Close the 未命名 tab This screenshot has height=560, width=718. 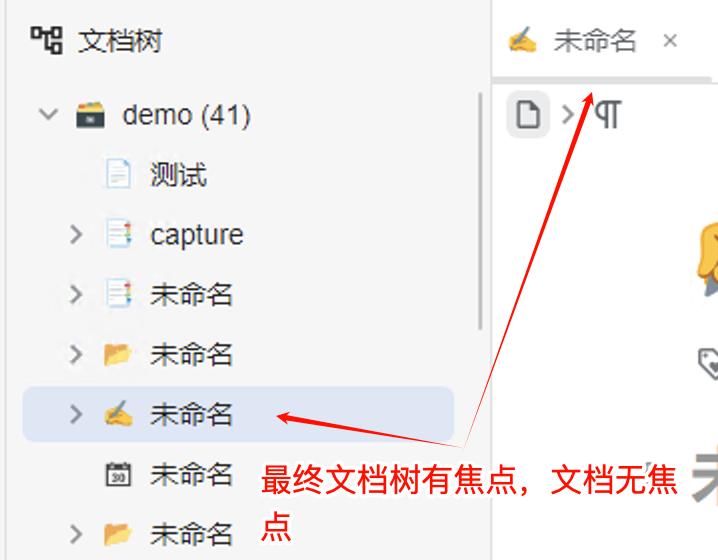pos(670,41)
